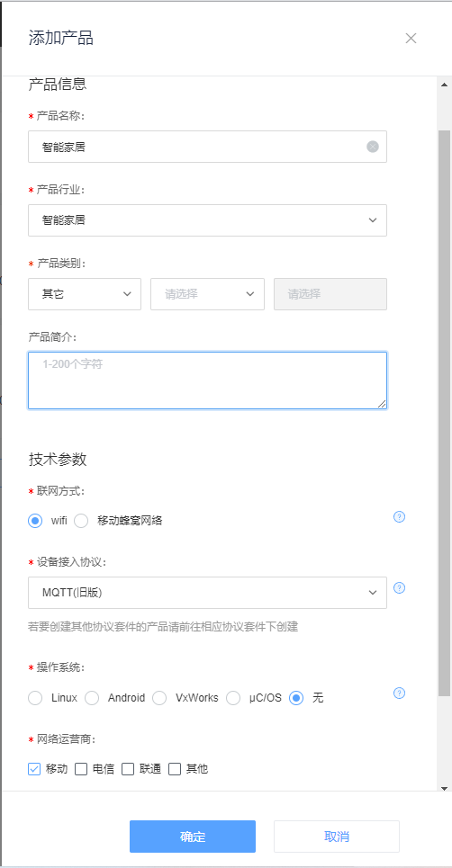The height and width of the screenshot is (868, 452).
Task: Open help icon beside 设备接入协议
Action: [x=399, y=588]
